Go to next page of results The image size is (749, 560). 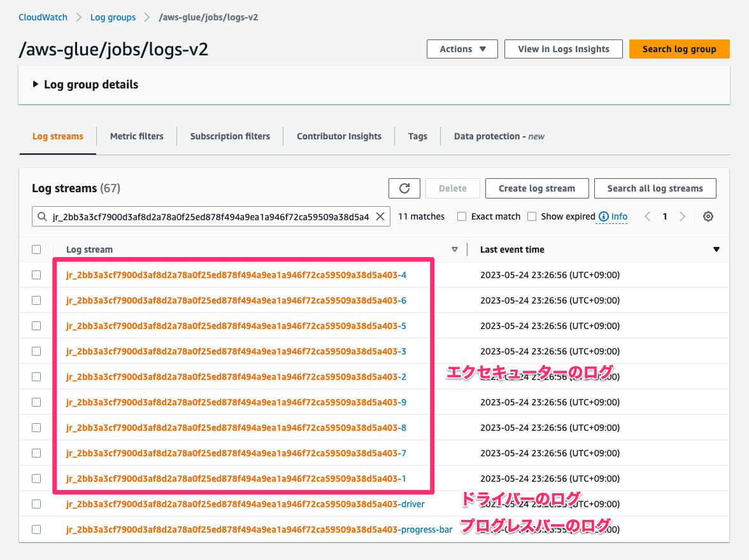[x=682, y=216]
